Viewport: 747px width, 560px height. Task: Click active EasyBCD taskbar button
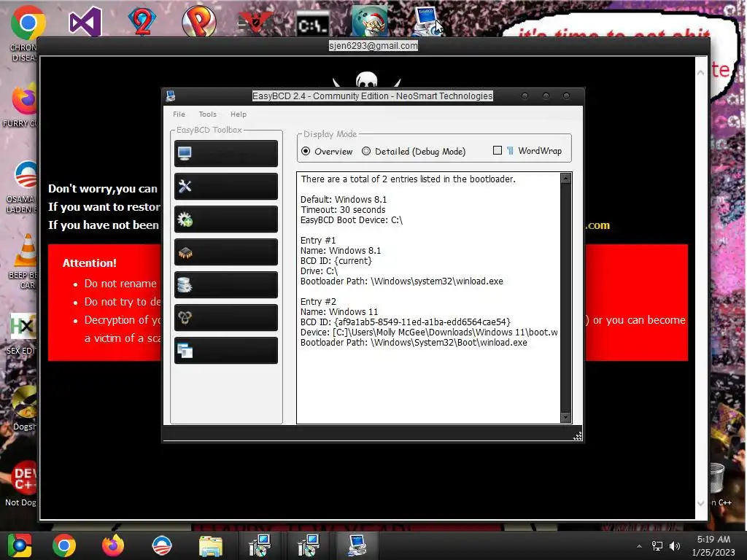point(357,545)
